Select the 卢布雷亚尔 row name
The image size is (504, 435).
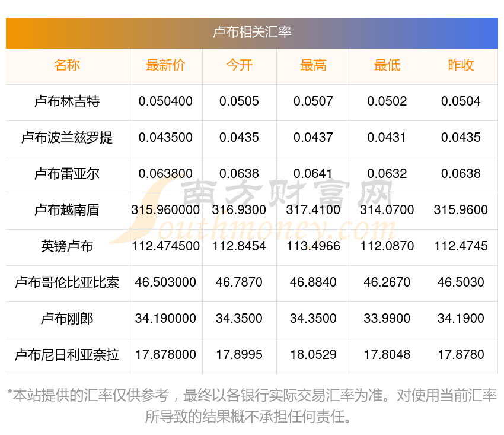coord(67,174)
